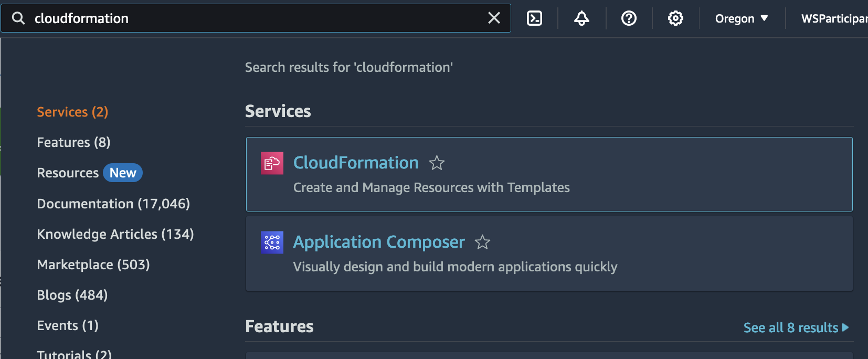Show Marketplace (503) results

click(93, 265)
